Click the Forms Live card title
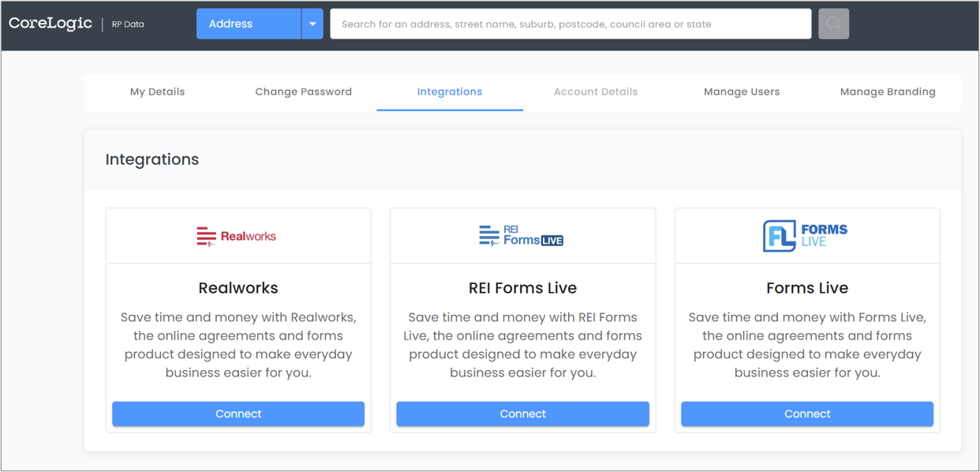980x472 pixels. [x=807, y=288]
